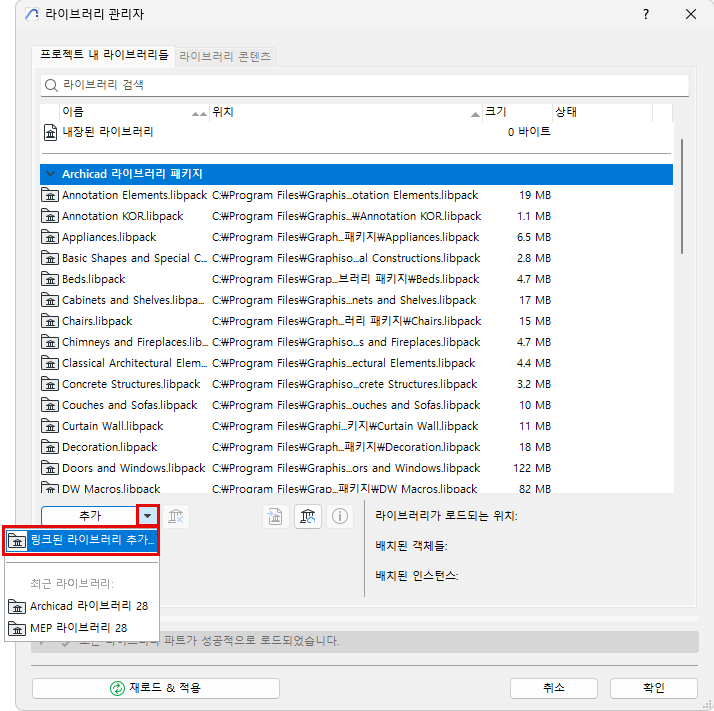This screenshot has width=714, height=711.
Task: Click the 내장된 라이브러리 icon
Action: pyautogui.click(x=50, y=133)
